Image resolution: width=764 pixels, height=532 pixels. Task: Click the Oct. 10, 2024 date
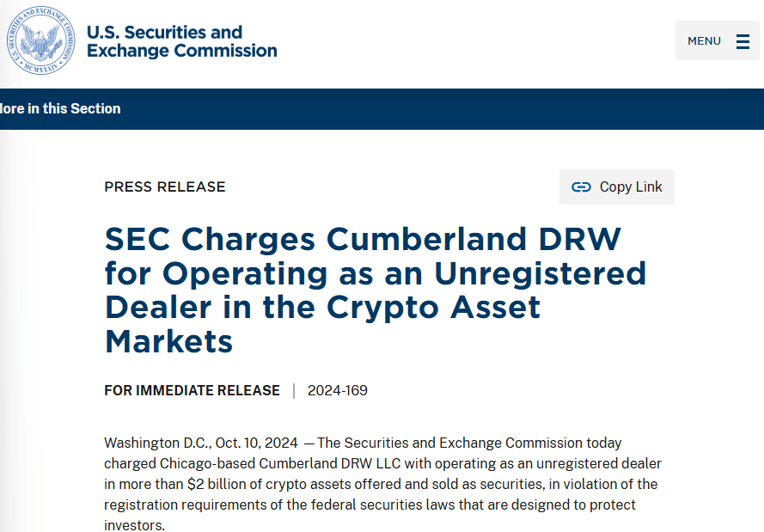point(256,443)
